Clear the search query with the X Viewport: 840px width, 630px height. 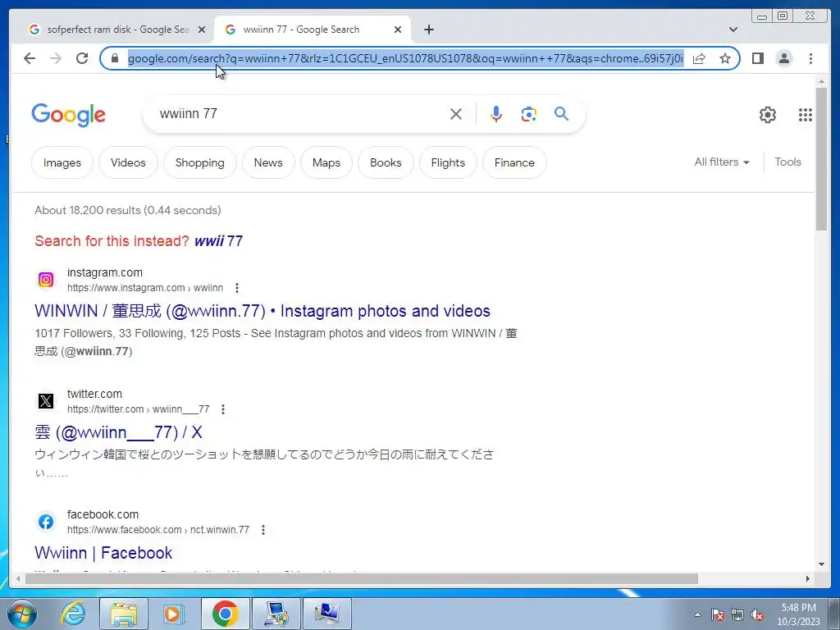coord(456,114)
